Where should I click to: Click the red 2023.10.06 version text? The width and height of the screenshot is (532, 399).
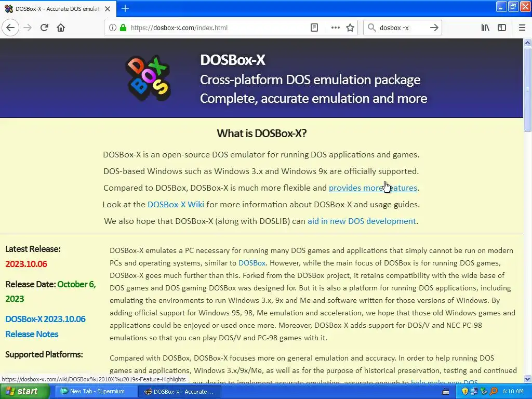26,263
